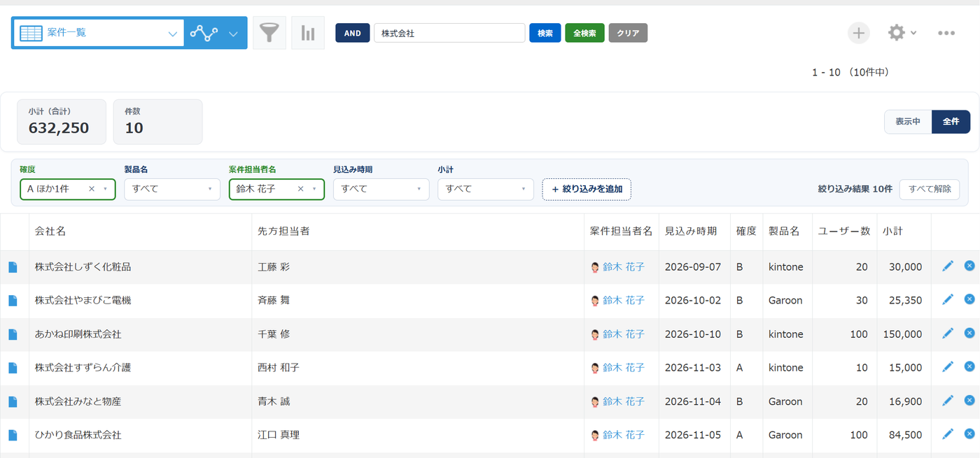Clear the 案件担当者名 filter selection
The image size is (980, 458).
[x=301, y=189]
